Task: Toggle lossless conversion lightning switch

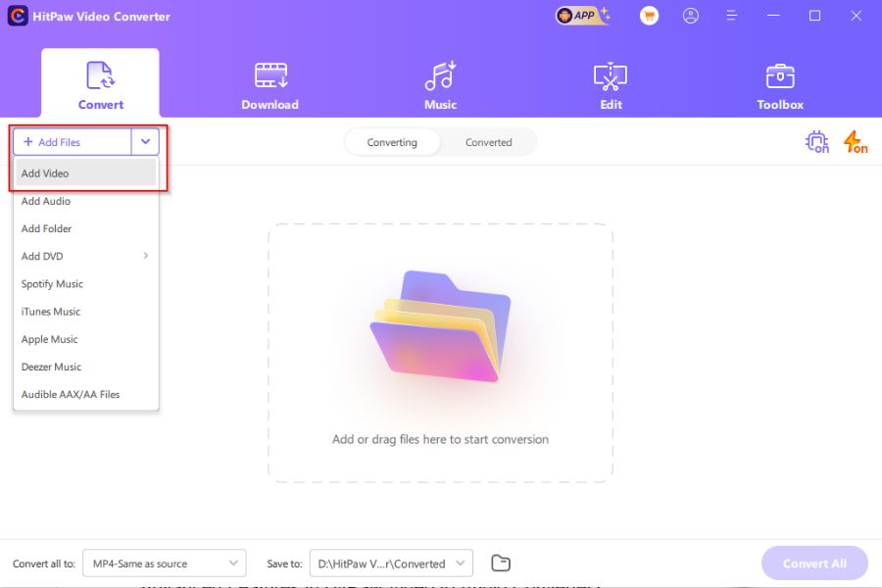Action: click(x=854, y=142)
